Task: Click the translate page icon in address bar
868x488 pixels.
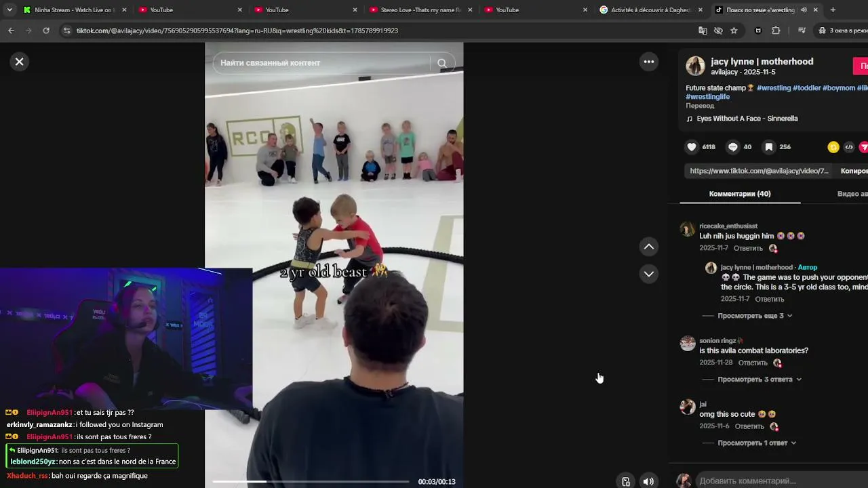Action: [x=703, y=30]
